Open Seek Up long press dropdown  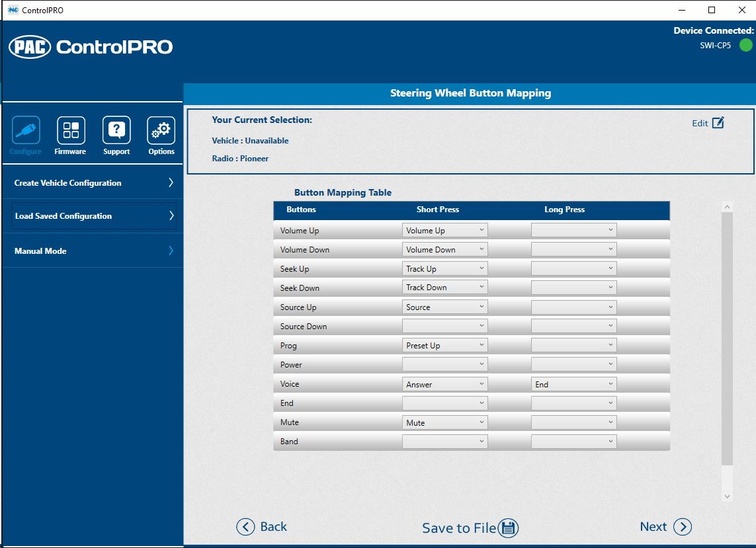click(x=573, y=268)
